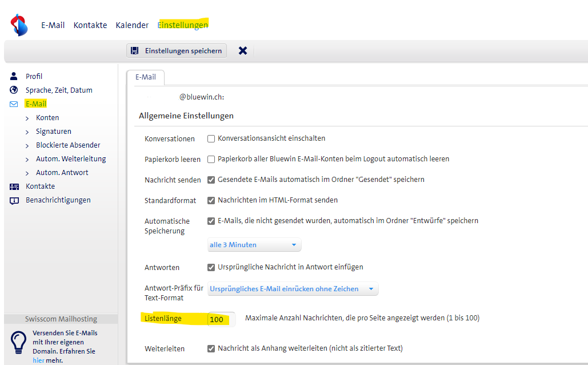
Task: Click the floppy disk save icon
Action: pyautogui.click(x=135, y=51)
